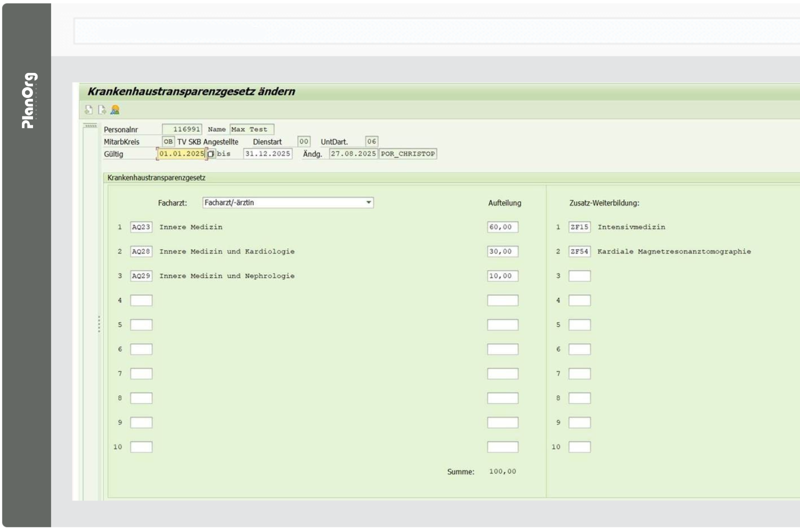Click the empty Aufteilung field in row 10
Image resolution: width=800 pixels, height=532 pixels.
[x=502, y=447]
